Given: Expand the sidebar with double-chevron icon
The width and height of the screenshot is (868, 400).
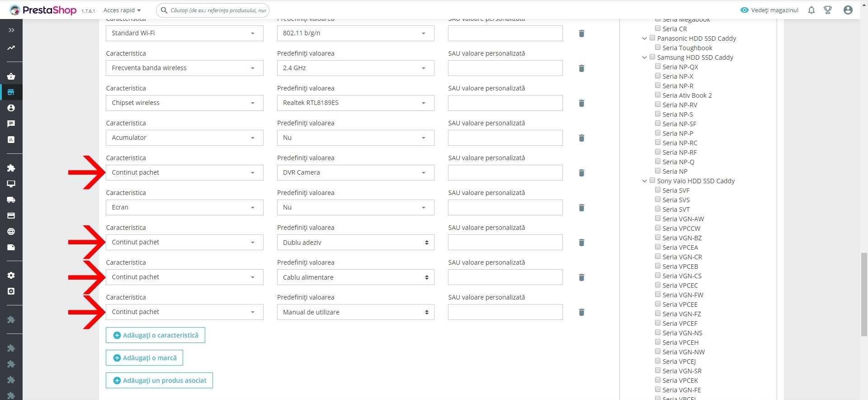Looking at the screenshot, I should pyautogui.click(x=11, y=30).
